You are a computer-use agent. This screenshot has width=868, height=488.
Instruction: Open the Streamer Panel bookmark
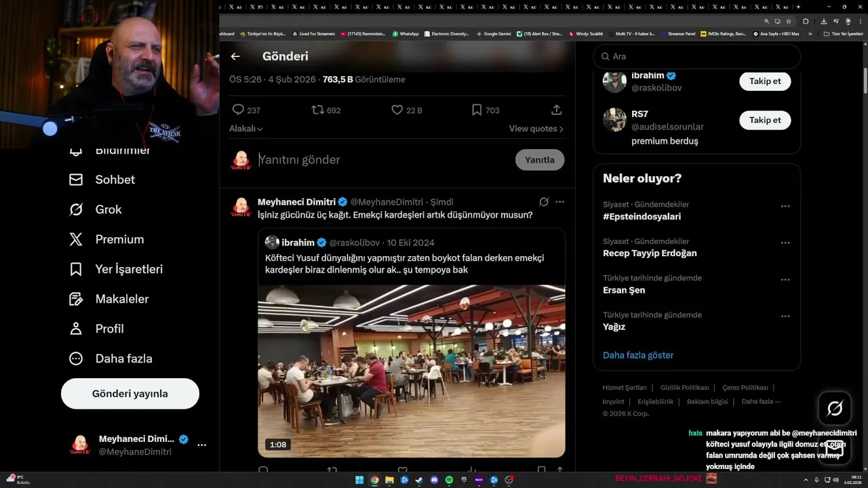677,33
